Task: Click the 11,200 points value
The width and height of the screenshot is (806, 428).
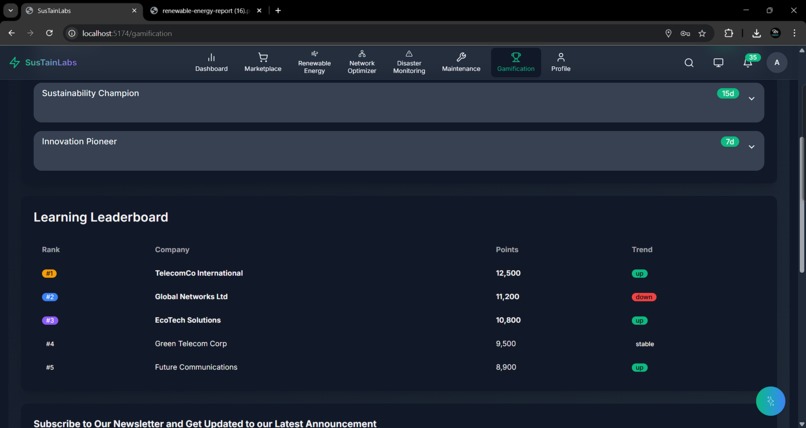Action: tap(507, 296)
